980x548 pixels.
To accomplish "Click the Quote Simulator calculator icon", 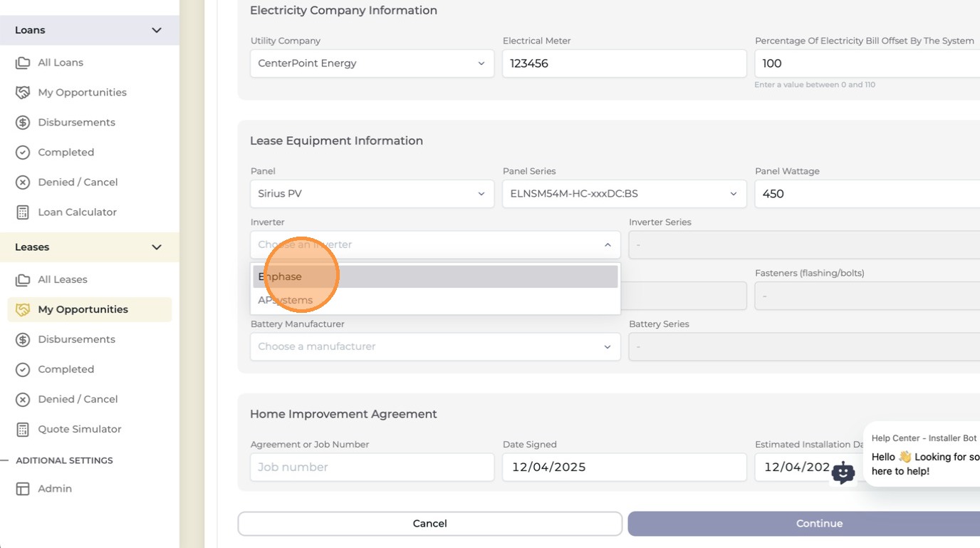I will (23, 430).
